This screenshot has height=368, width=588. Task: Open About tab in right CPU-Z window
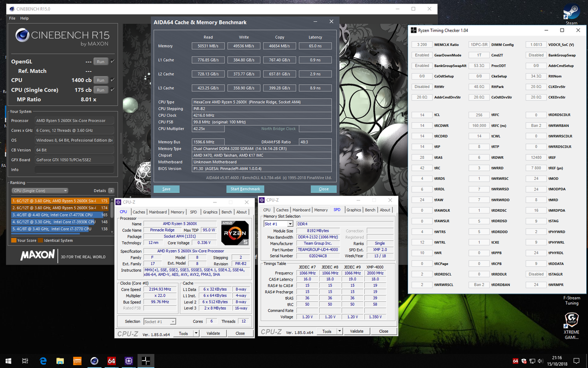click(385, 210)
